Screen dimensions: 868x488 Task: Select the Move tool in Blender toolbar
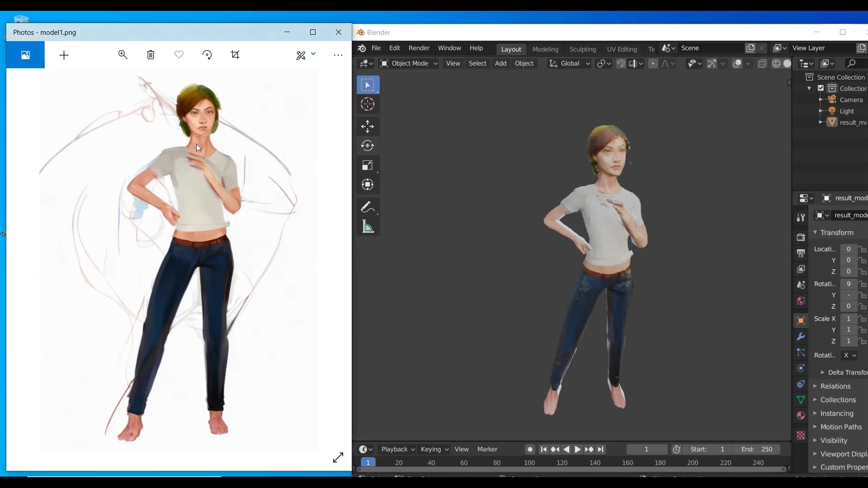368,127
